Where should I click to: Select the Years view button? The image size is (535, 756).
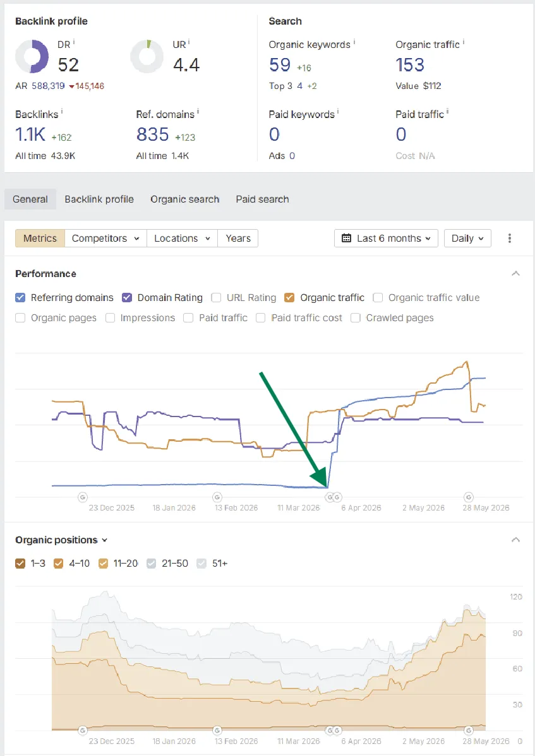click(x=238, y=238)
